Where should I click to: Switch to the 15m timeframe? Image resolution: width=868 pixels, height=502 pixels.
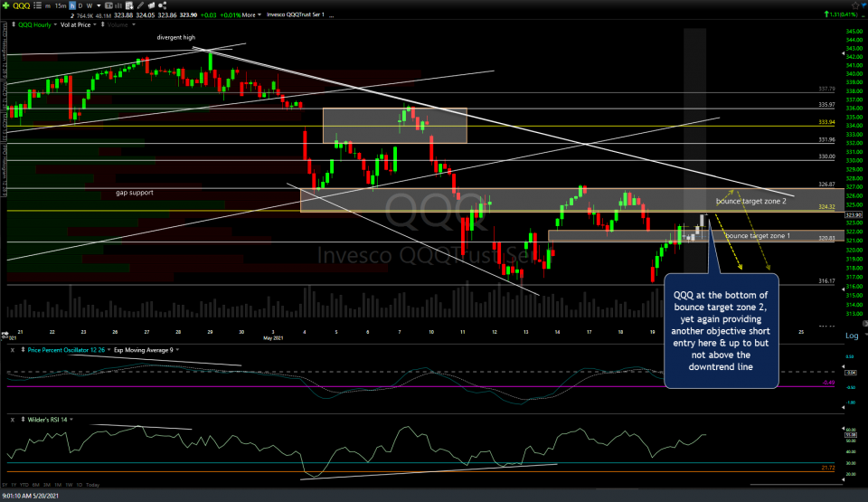61,5
